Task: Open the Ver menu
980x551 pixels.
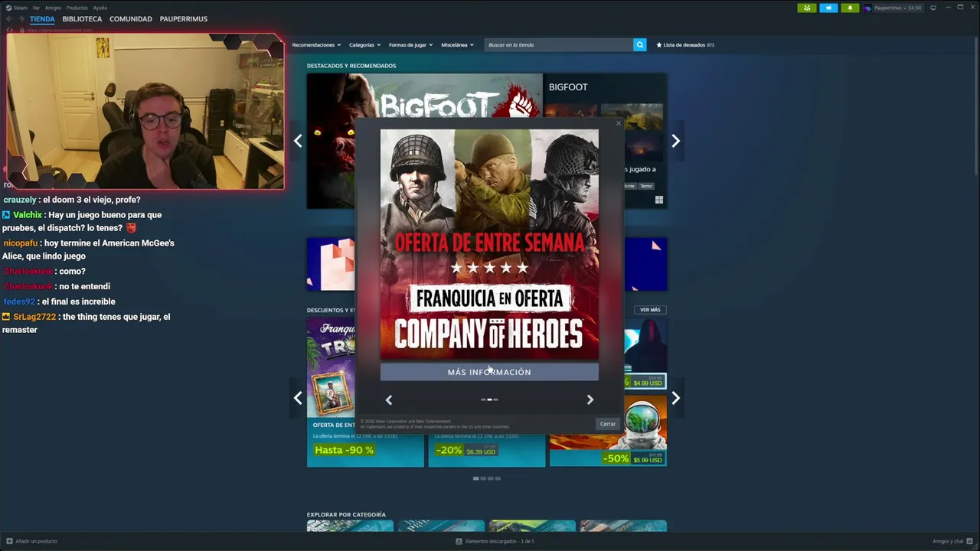Action: tap(36, 8)
